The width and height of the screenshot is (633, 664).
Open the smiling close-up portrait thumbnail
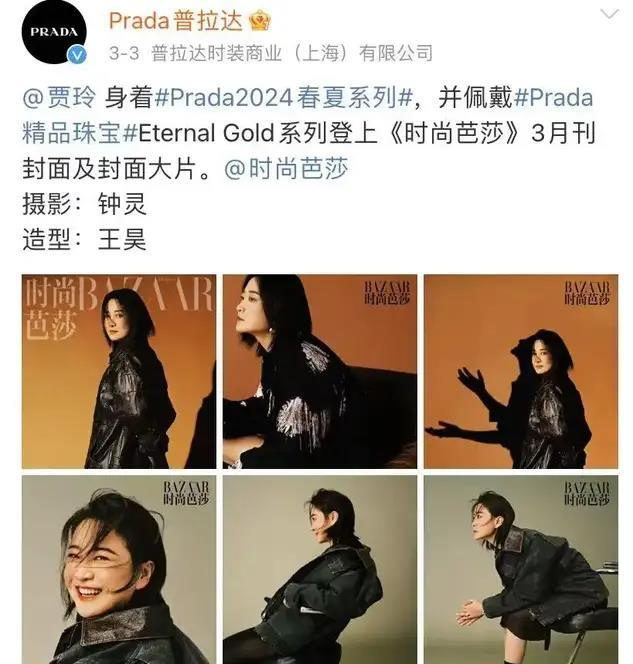click(x=119, y=570)
